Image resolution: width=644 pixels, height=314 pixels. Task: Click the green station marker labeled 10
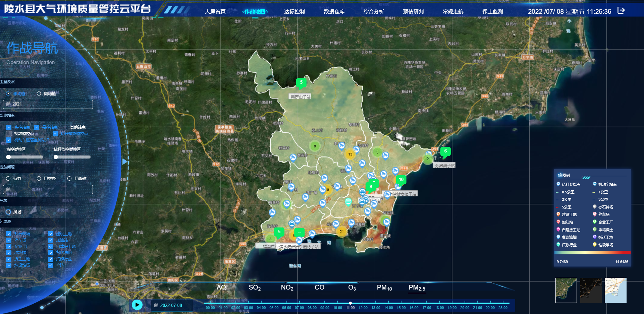401,180
